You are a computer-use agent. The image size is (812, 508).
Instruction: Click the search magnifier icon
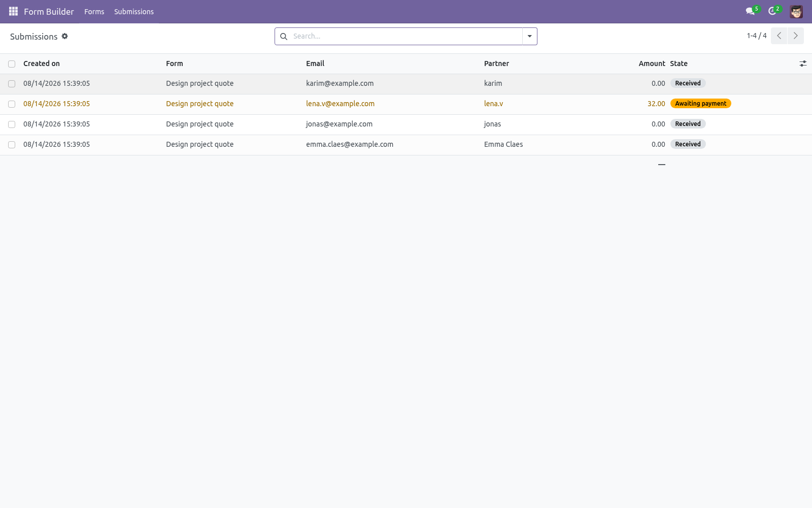(284, 37)
